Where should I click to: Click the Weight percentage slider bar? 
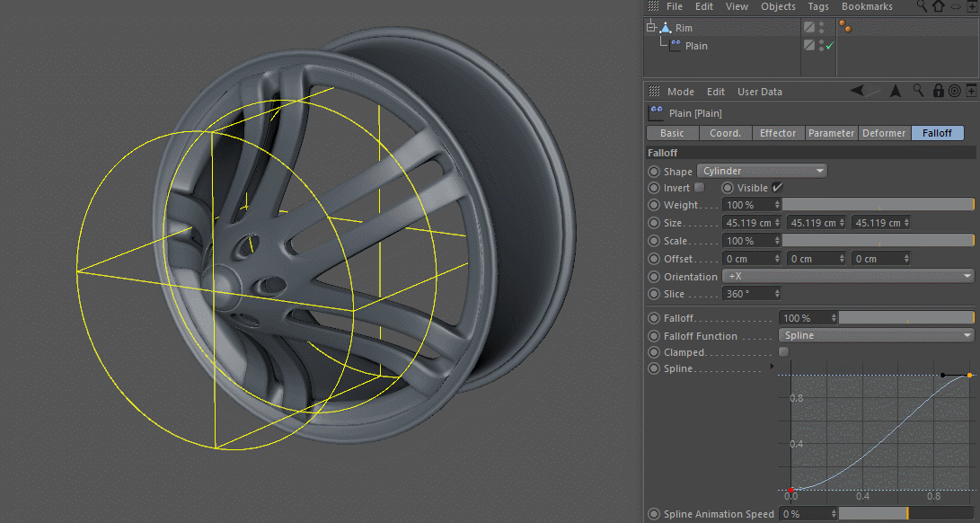coord(878,205)
